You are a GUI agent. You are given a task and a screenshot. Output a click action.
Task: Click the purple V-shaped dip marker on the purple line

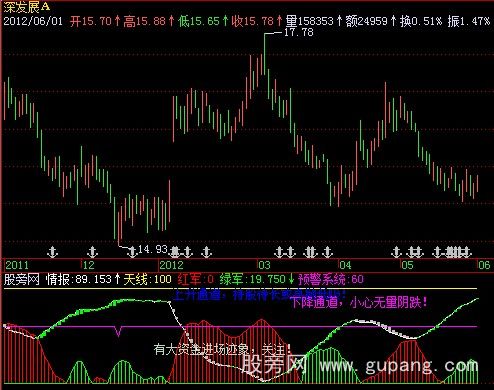pyautogui.click(x=118, y=331)
